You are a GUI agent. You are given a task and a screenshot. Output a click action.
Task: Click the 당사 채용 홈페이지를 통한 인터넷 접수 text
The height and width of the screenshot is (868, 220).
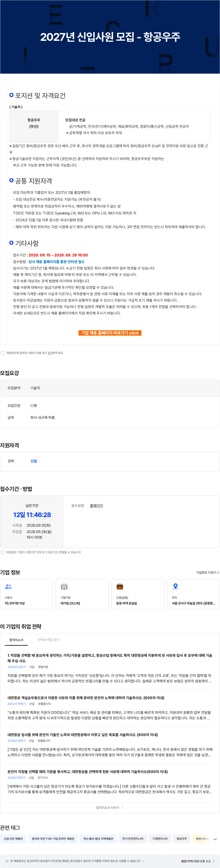(x=57, y=262)
